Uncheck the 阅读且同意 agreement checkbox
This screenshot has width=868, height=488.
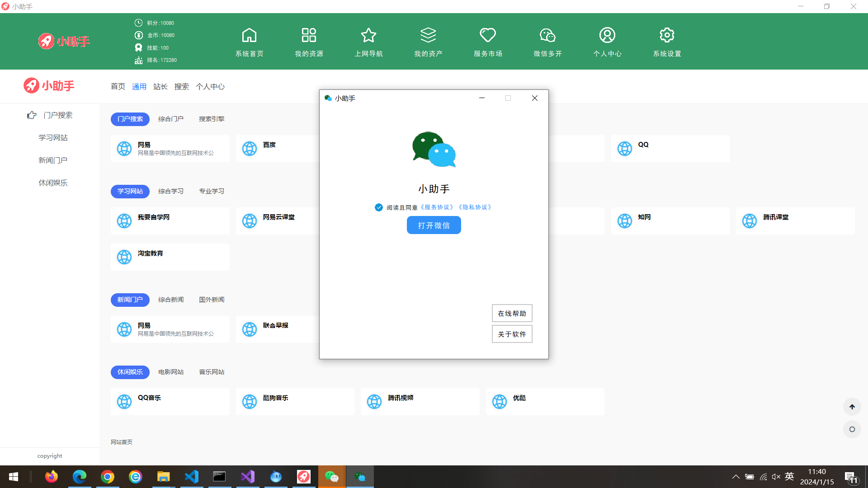[x=379, y=207]
